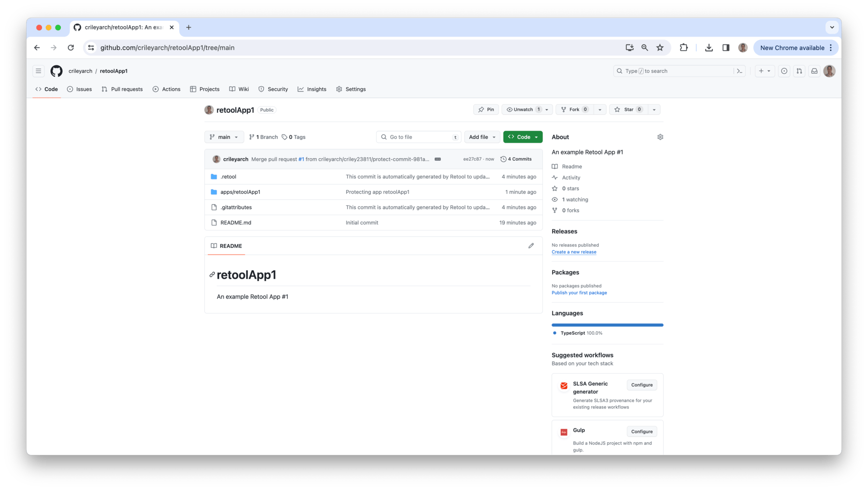Open the user profile avatar menu
Image resolution: width=868 pixels, height=490 pixels.
point(829,71)
